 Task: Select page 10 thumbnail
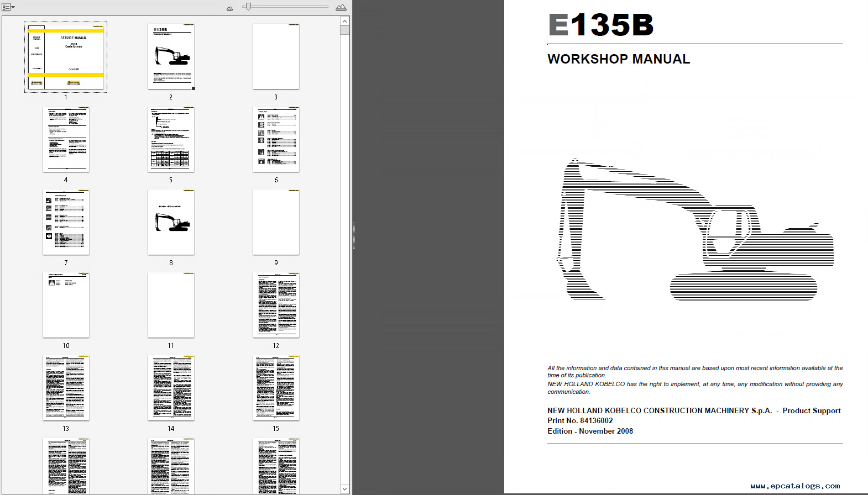(66, 305)
